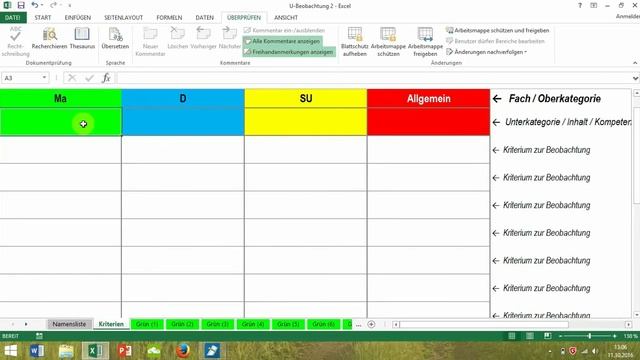Viewport: 640px width, 360px height.
Task: Jump to the Nächster comment
Action: coord(230,39)
